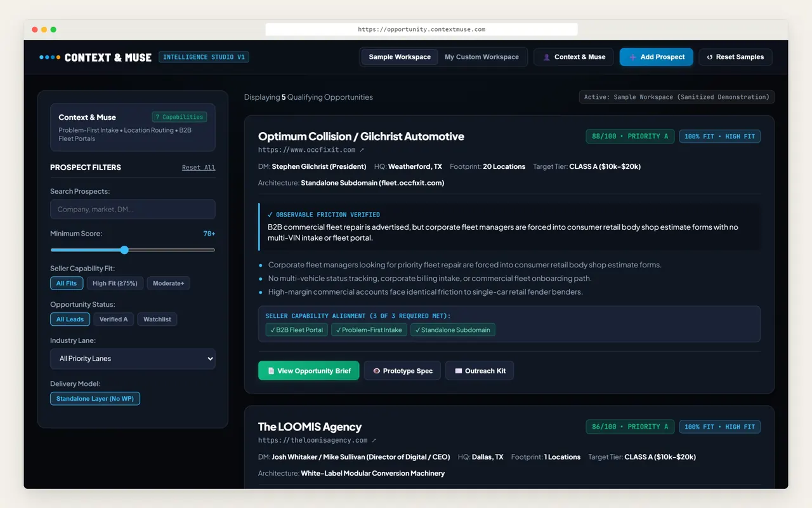Viewport: 812px width, 508px height.
Task: Click the Intelligence Studio V1 badge
Action: 204,57
